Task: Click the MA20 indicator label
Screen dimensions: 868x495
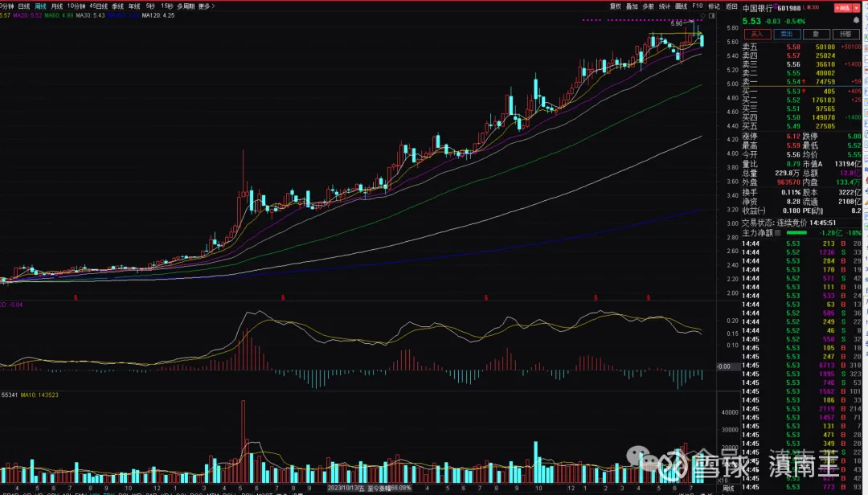Action: point(27,15)
